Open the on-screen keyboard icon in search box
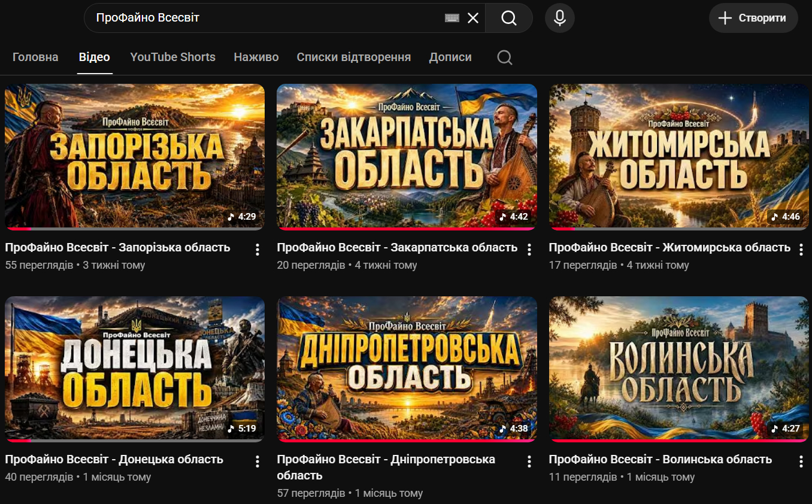Image resolution: width=812 pixels, height=504 pixels. click(x=452, y=18)
